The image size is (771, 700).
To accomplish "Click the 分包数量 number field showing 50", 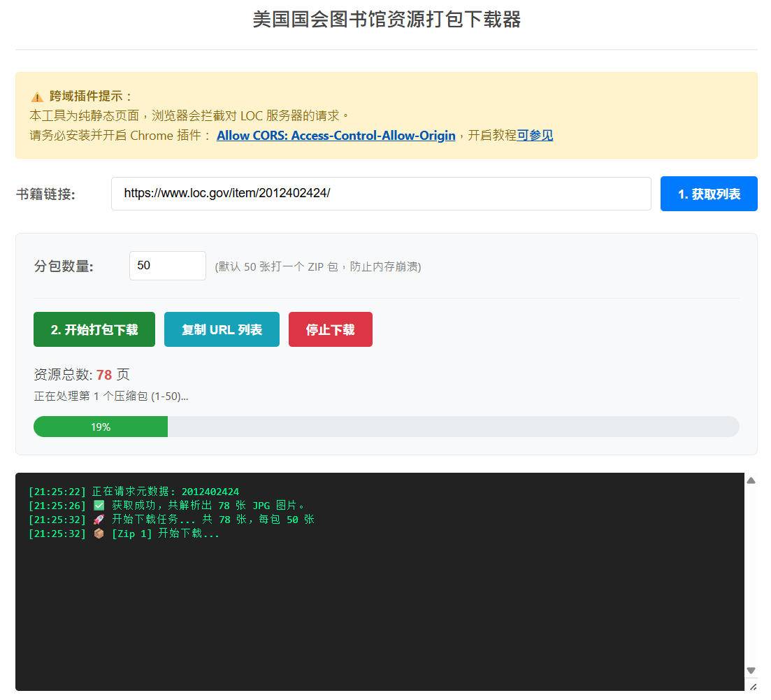I will tap(167, 266).
